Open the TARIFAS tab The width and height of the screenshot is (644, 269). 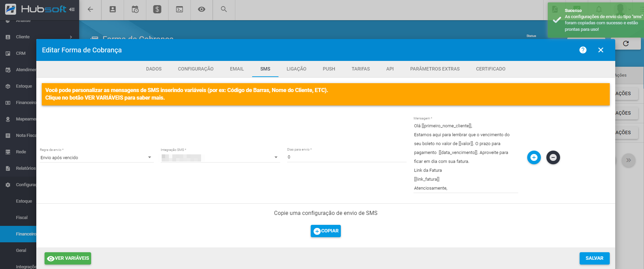click(x=361, y=69)
